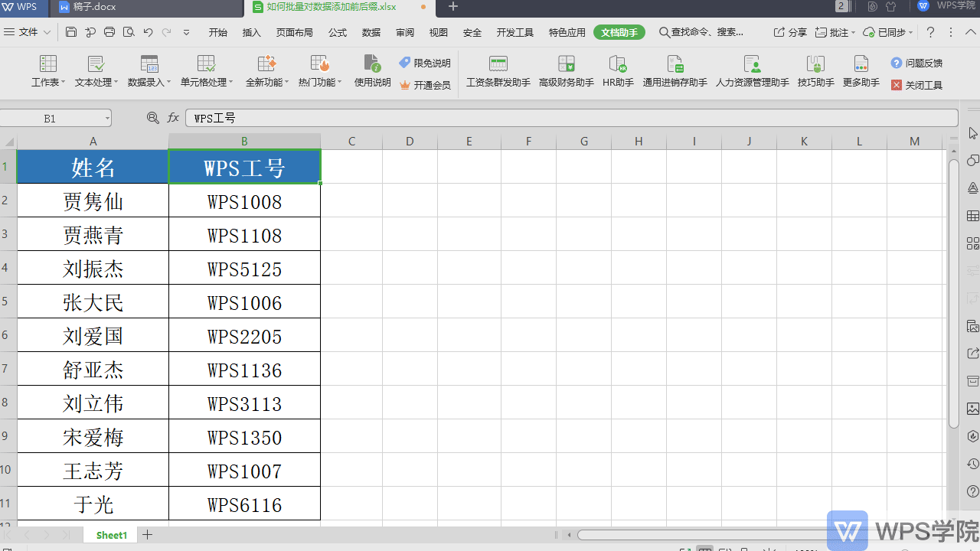Launch the HR助手 tool
The height and width of the screenshot is (551, 980).
pyautogui.click(x=618, y=71)
